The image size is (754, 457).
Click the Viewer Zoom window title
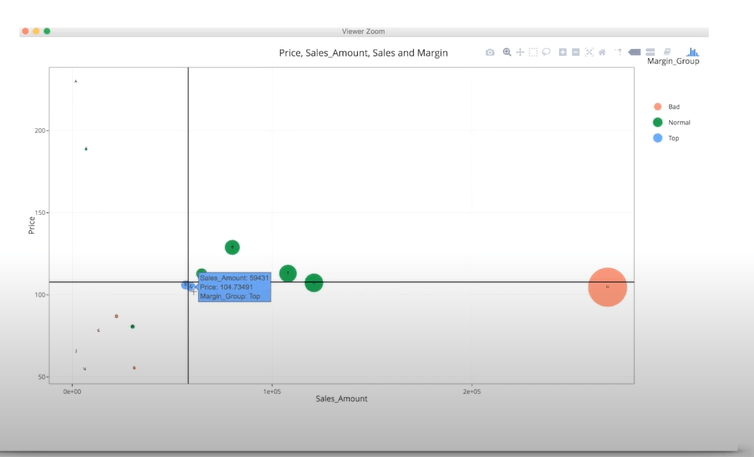tap(364, 31)
